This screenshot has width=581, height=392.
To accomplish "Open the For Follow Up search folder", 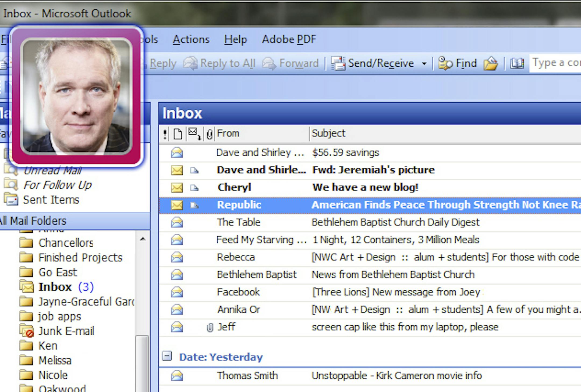I will [57, 185].
